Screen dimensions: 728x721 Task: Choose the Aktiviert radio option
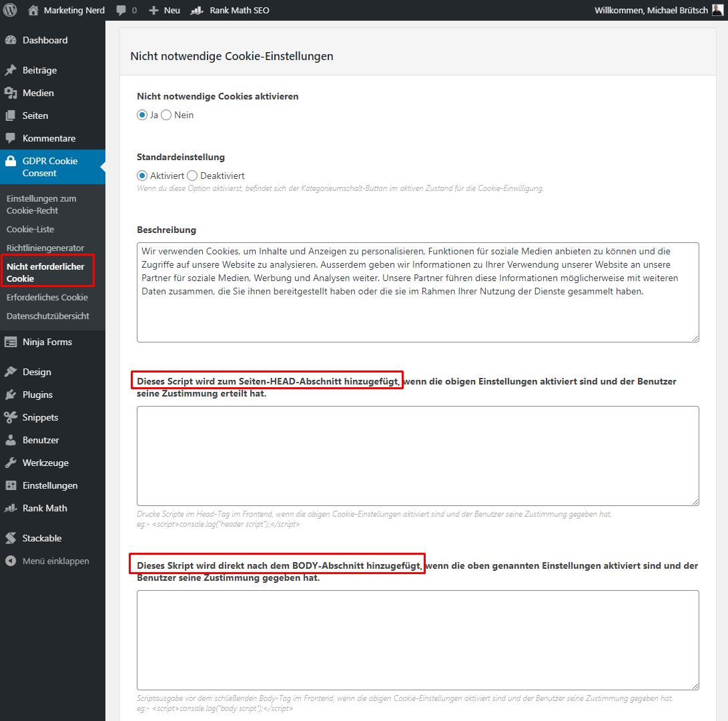(x=142, y=176)
